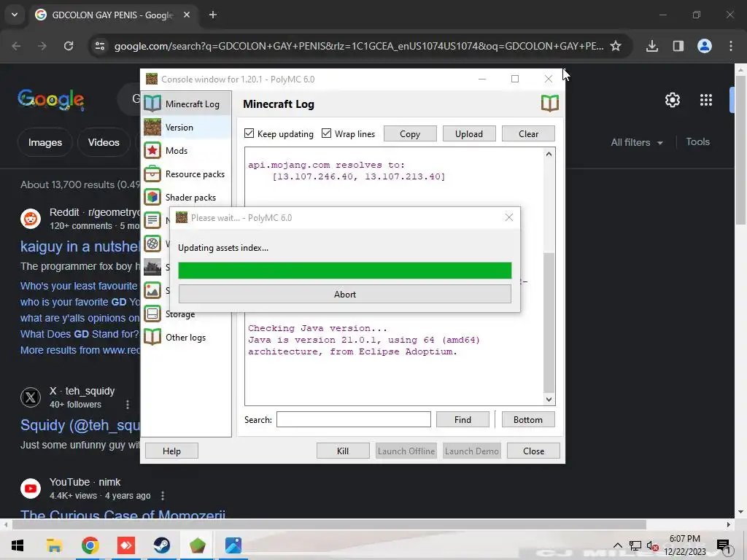747x560 pixels.
Task: Bookmark this page with star icon
Action: coord(616,46)
